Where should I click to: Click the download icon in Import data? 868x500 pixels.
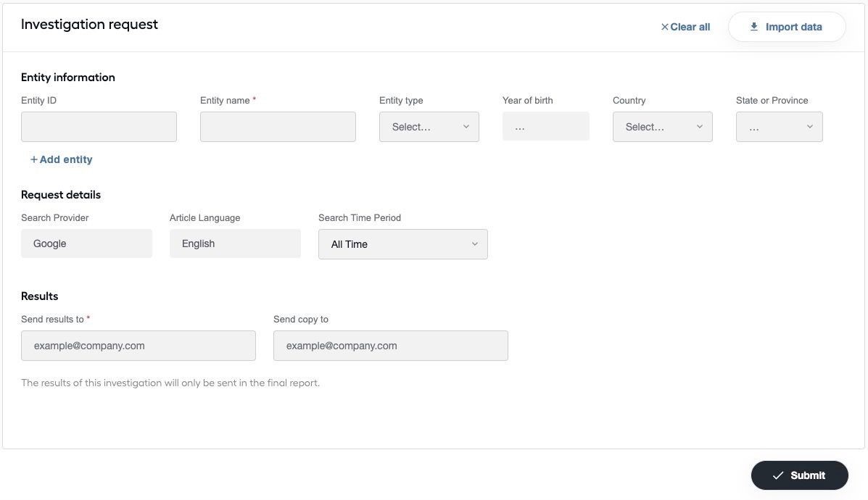tap(754, 27)
